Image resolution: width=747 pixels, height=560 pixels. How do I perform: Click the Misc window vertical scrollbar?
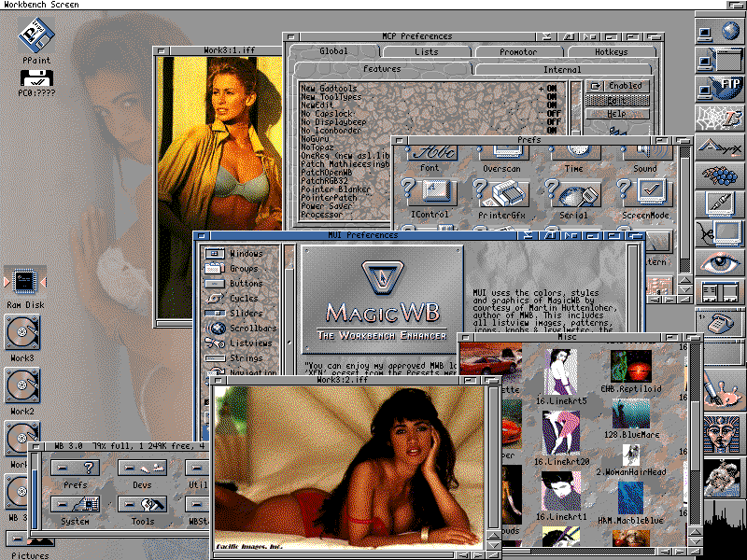click(696, 433)
